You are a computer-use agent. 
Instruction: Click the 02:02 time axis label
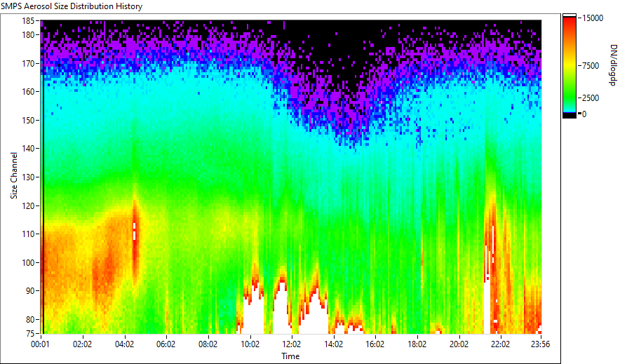[x=82, y=344]
